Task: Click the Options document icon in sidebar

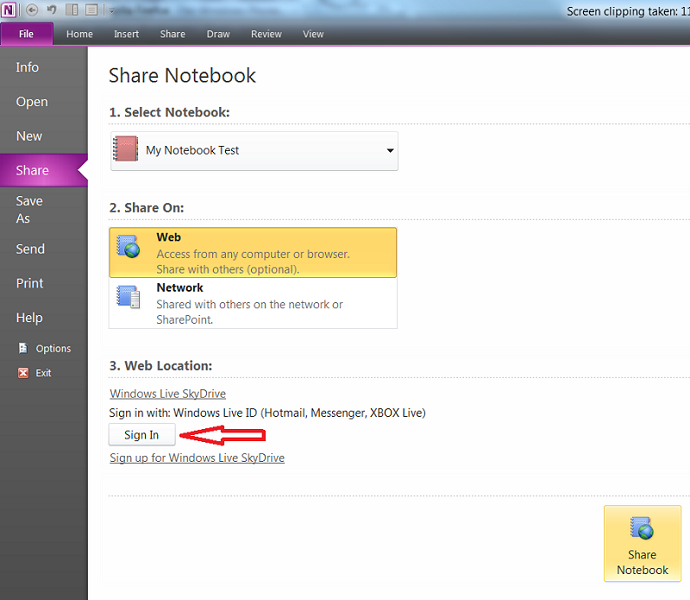Action: (23, 348)
